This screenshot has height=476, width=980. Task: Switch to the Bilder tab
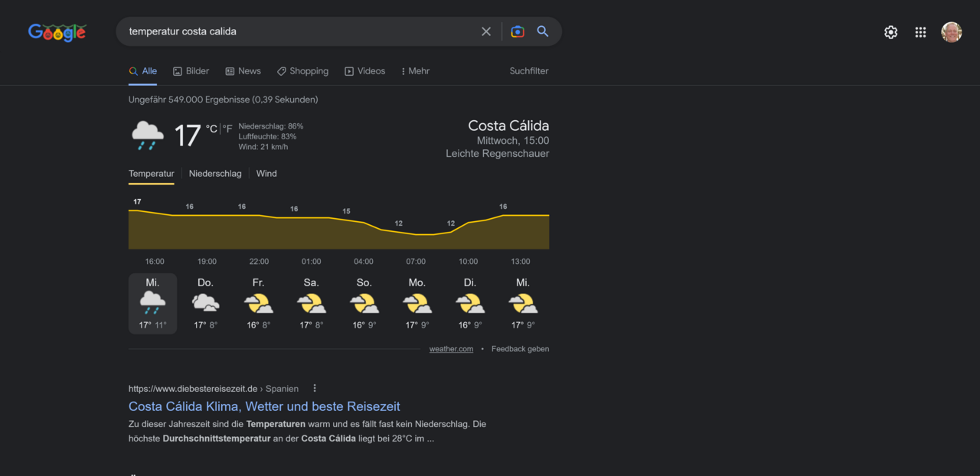coord(191,70)
